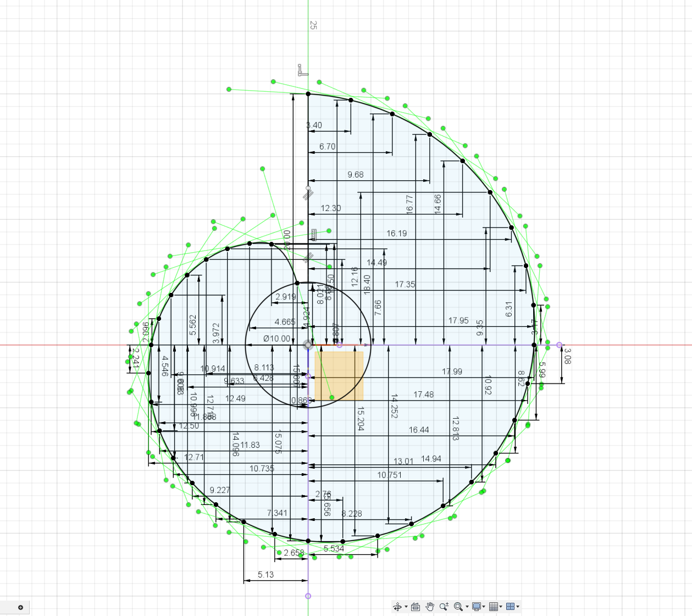Select the Orbit tool in the navigation bar
The height and width of the screenshot is (616, 692).
(x=398, y=606)
